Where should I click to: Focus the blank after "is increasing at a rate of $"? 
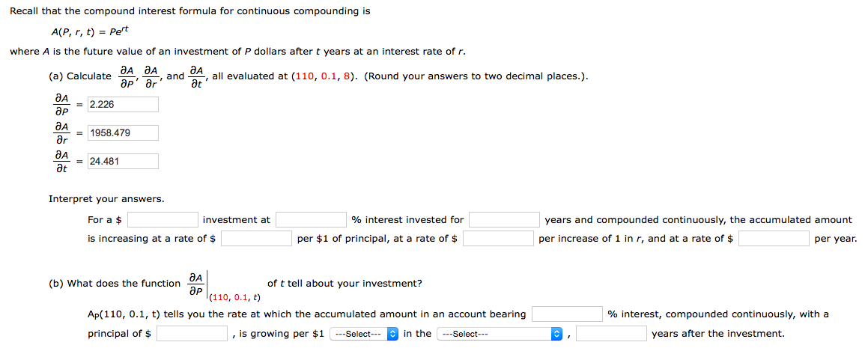pyautogui.click(x=255, y=239)
